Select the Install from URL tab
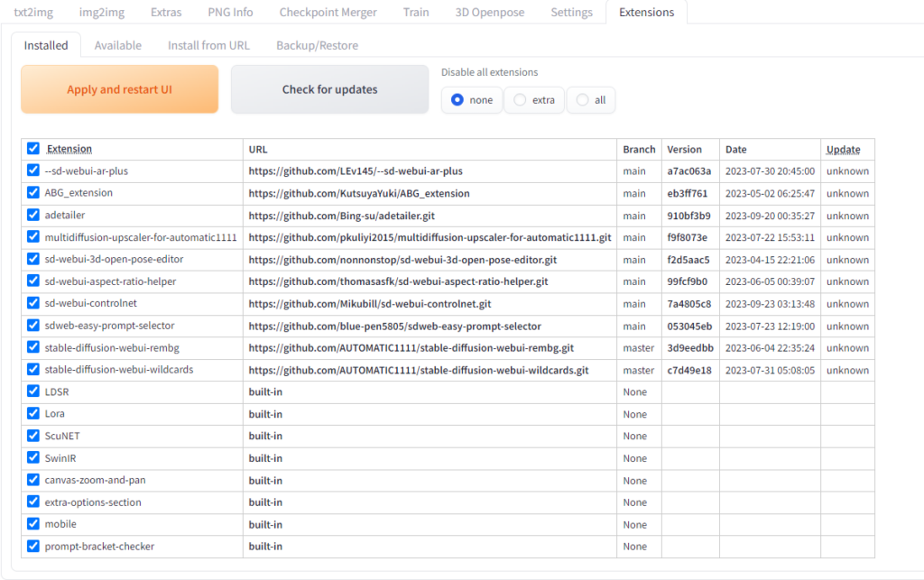Image resolution: width=924 pixels, height=580 pixels. click(x=208, y=44)
